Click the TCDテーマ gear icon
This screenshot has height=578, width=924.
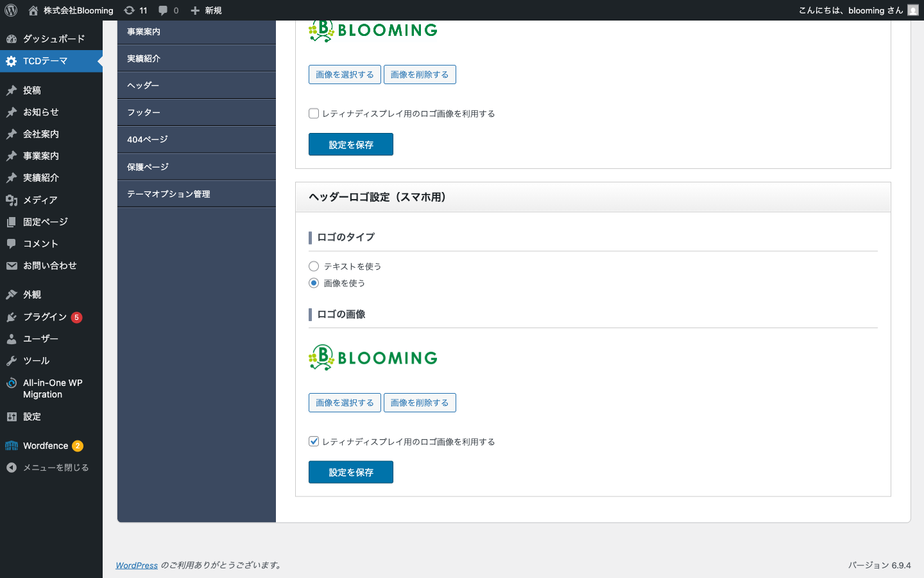12,61
